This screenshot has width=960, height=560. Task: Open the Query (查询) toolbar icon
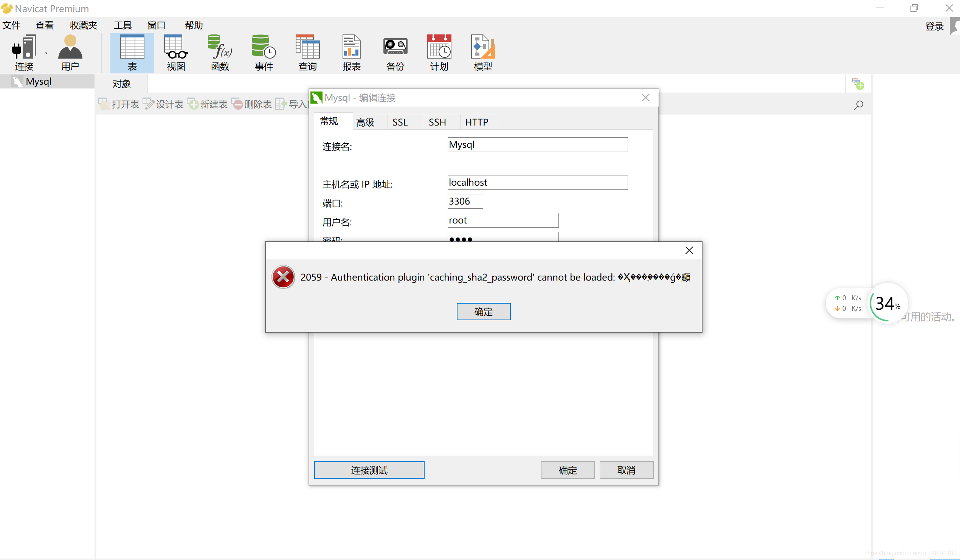coord(307,53)
